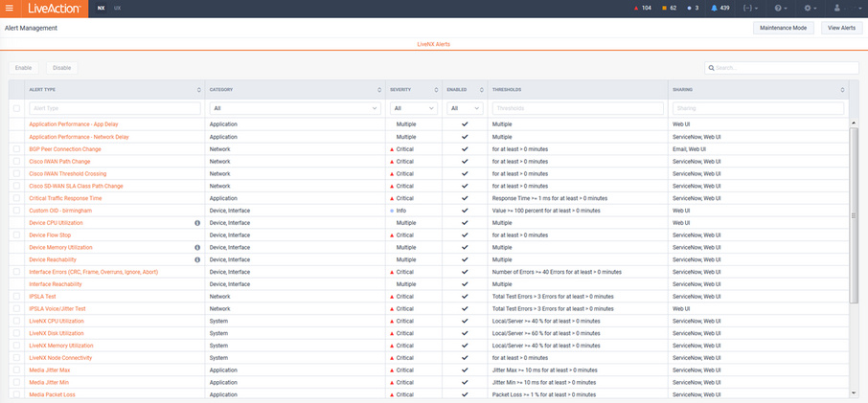Screen dimensions: 868x403
Task: Open the LiveNX Disk Utilization alert
Action: (57, 333)
